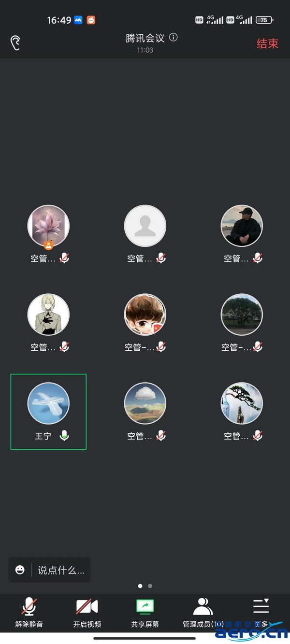Viewport: 290px width, 644px height.
Task: End meeting with 结束 button
Action: point(267,43)
